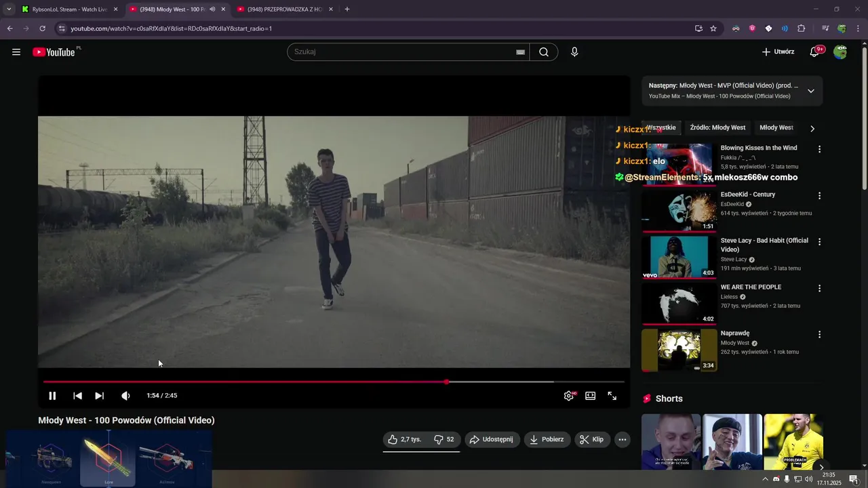Image resolution: width=868 pixels, height=488 pixels.
Task: Click the search magnifier button
Action: 544,52
